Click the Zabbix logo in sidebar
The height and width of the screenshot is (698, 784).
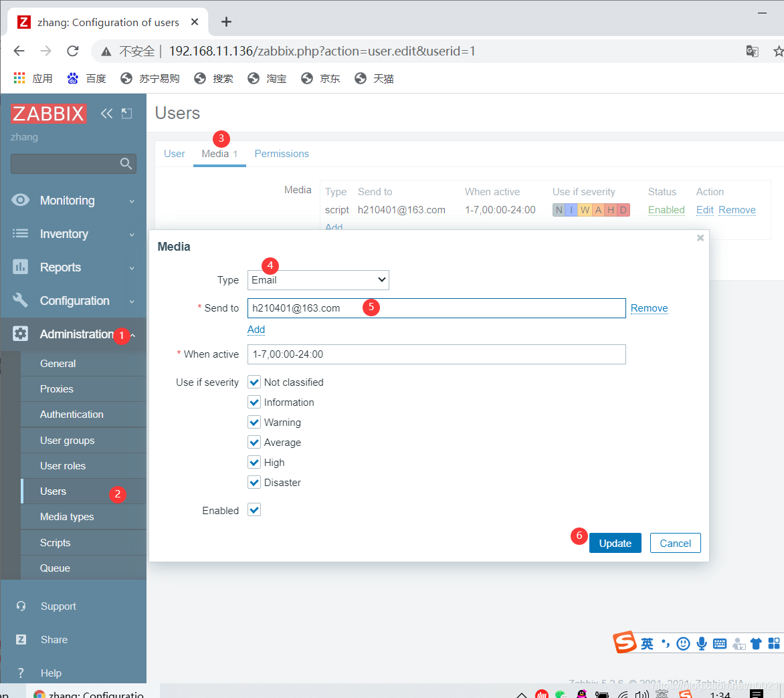pos(49,114)
